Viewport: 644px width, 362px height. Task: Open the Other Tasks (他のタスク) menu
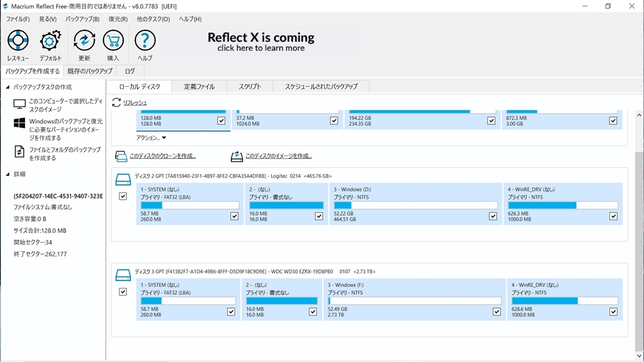point(153,19)
